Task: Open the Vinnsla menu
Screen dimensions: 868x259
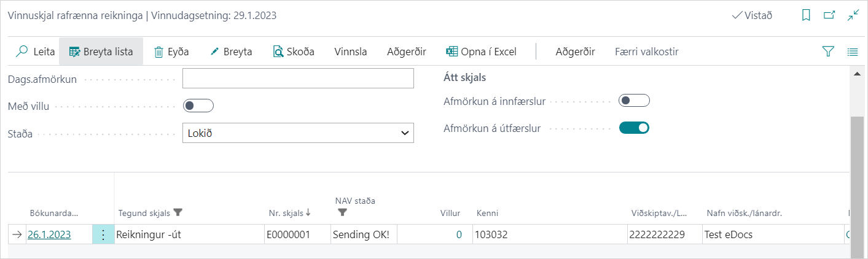Action: (350, 52)
